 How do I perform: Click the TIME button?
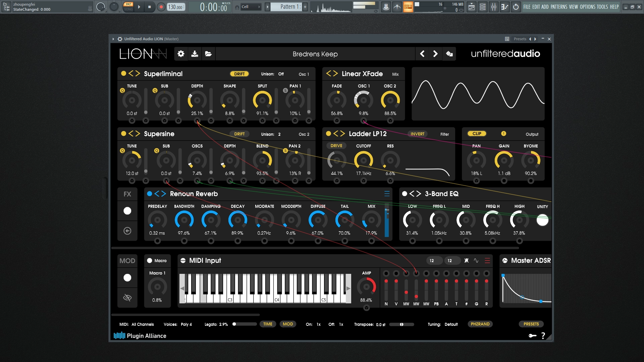point(268,324)
